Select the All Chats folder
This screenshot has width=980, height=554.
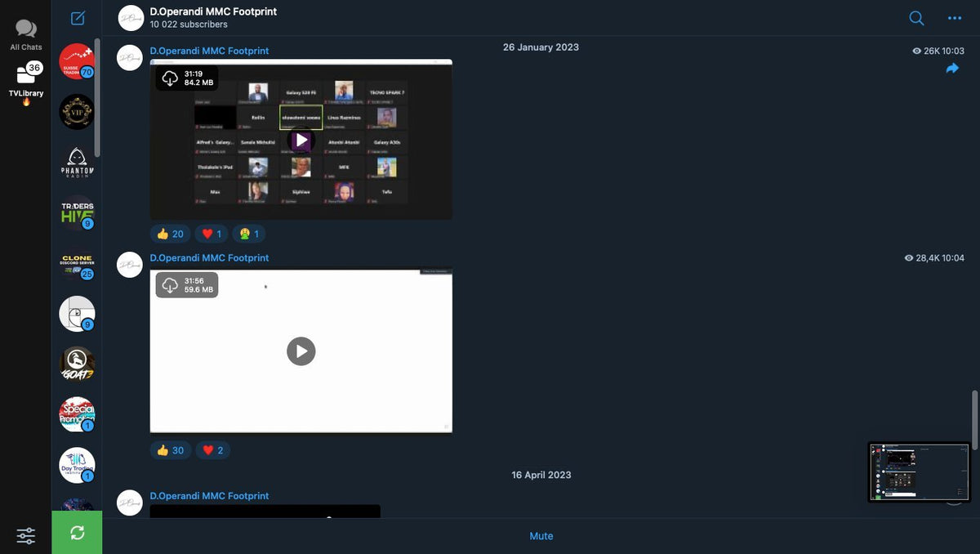point(26,35)
